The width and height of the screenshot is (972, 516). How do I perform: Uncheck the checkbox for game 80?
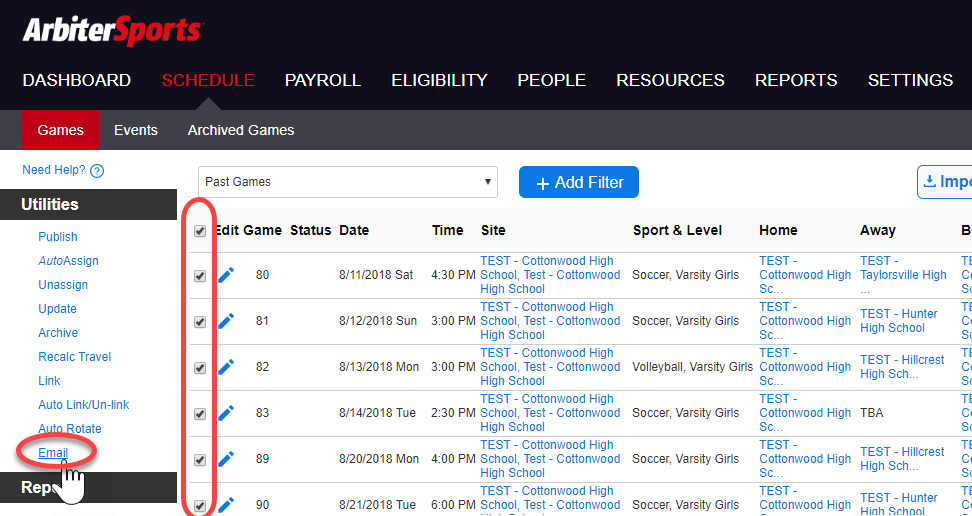[200, 276]
